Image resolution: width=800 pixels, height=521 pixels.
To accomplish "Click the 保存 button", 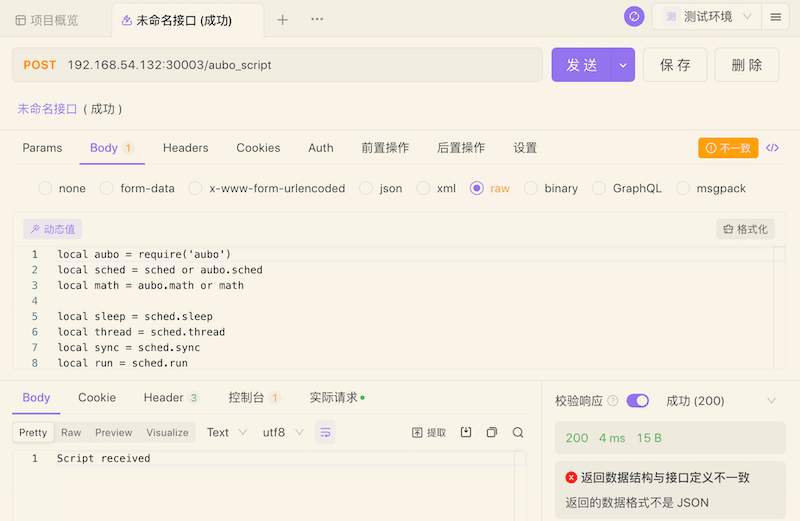I will [675, 65].
